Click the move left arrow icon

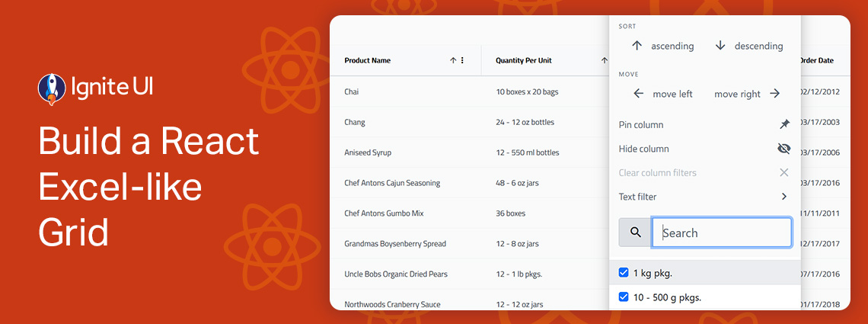click(638, 94)
